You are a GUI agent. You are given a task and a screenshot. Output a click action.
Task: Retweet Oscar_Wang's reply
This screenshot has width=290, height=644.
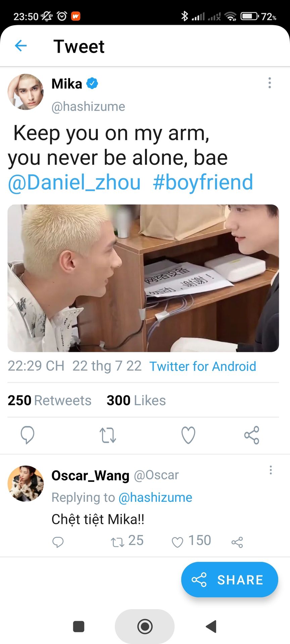pyautogui.click(x=117, y=542)
